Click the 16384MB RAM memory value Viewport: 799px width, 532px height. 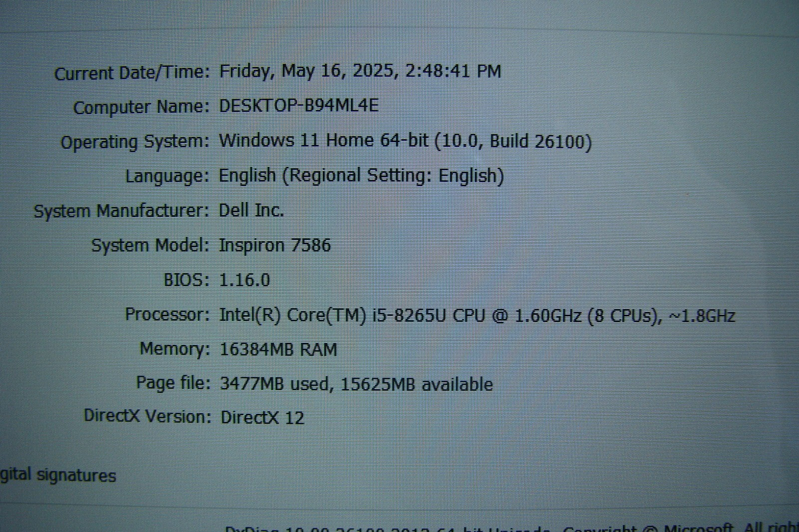pos(278,349)
